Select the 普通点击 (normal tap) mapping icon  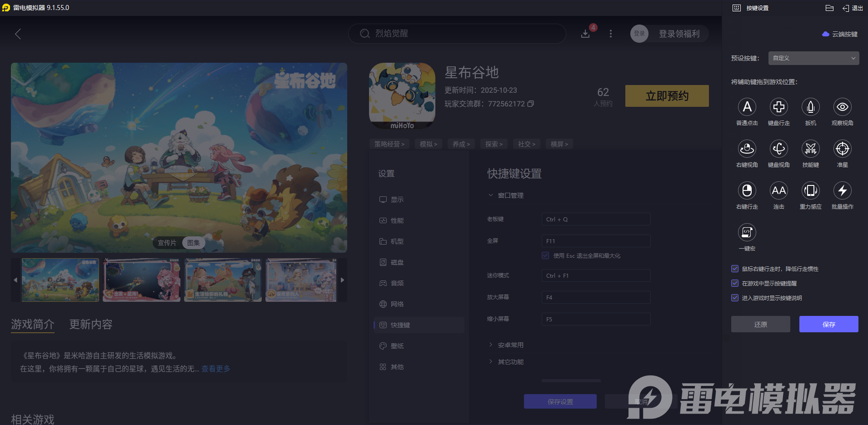tap(747, 107)
